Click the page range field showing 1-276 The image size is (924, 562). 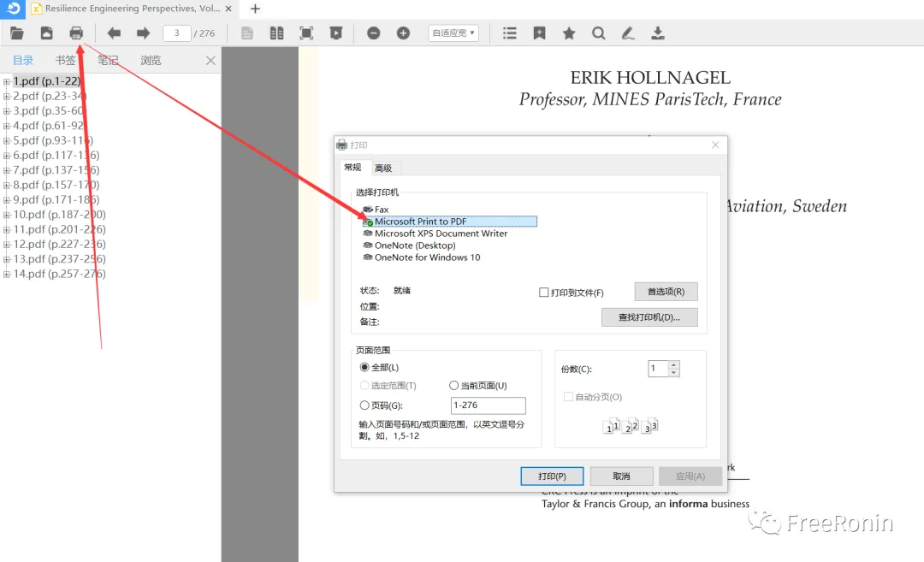(488, 405)
